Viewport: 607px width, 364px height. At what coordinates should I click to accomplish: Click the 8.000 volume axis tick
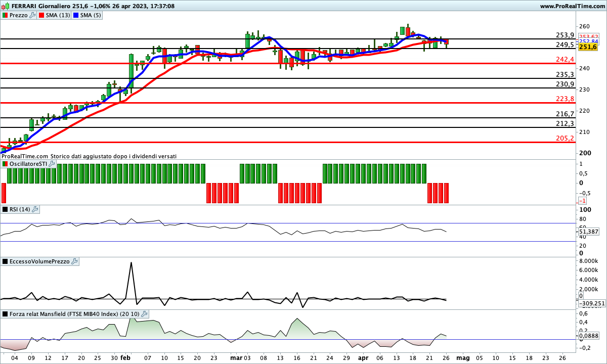point(588,260)
